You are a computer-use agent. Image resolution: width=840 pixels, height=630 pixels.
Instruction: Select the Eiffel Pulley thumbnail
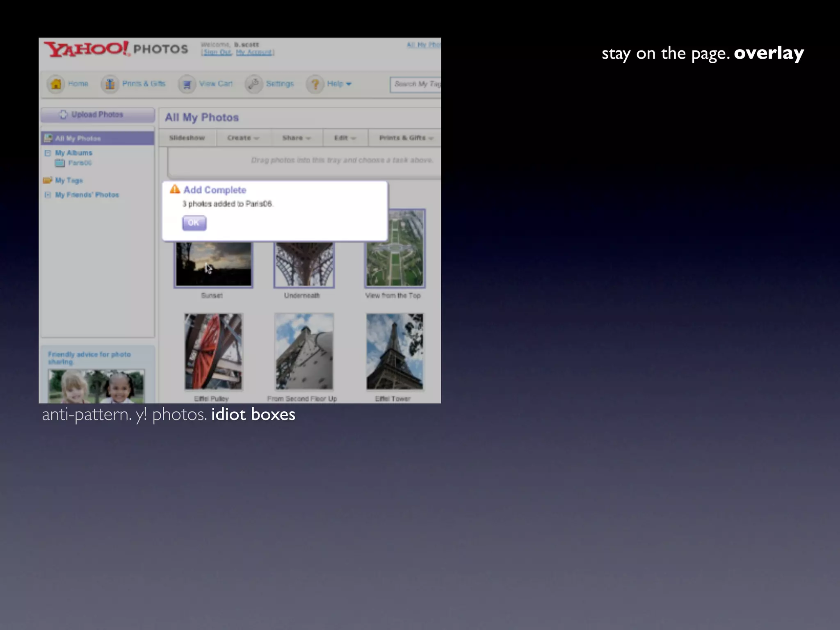point(213,352)
